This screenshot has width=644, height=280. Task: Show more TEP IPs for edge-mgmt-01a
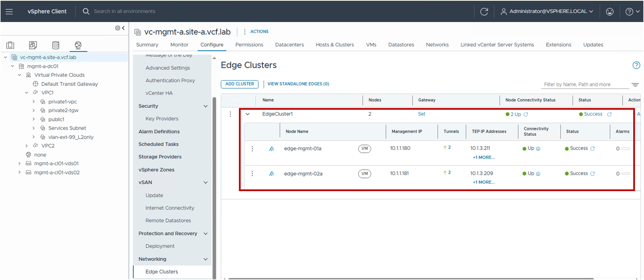484,158
